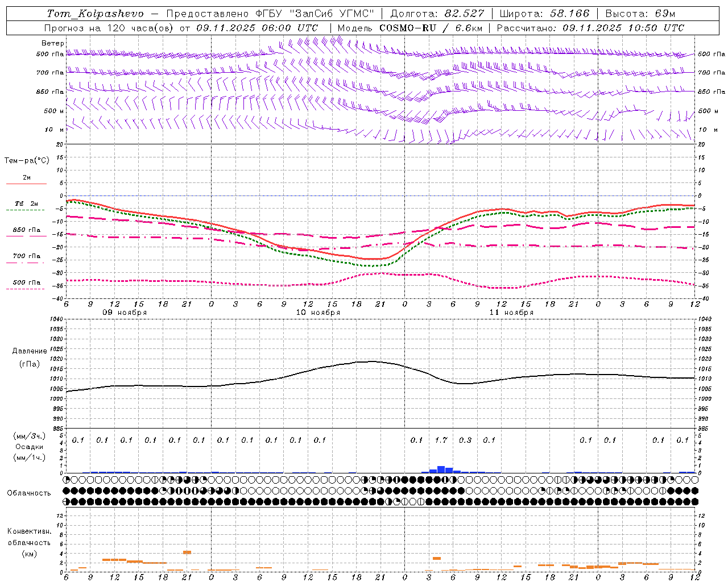728x582 pixels.
Task: Click the black pressure curve peak
Action: click(x=372, y=361)
